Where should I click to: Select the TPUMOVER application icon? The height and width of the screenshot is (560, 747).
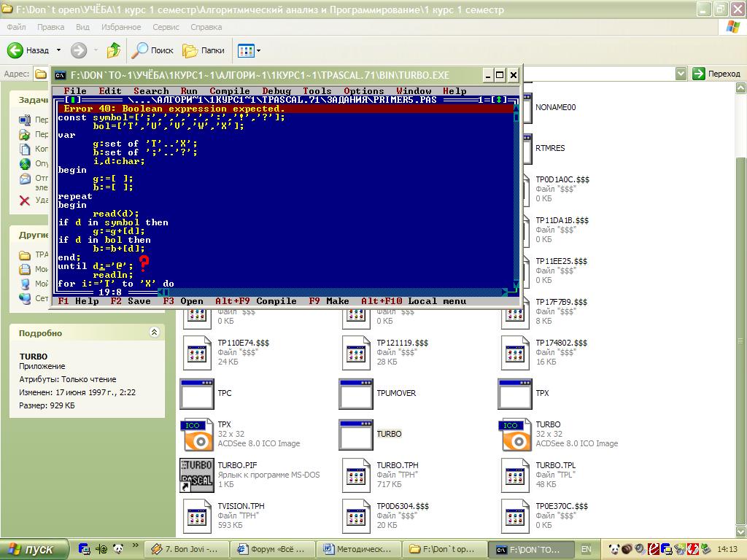click(355, 393)
